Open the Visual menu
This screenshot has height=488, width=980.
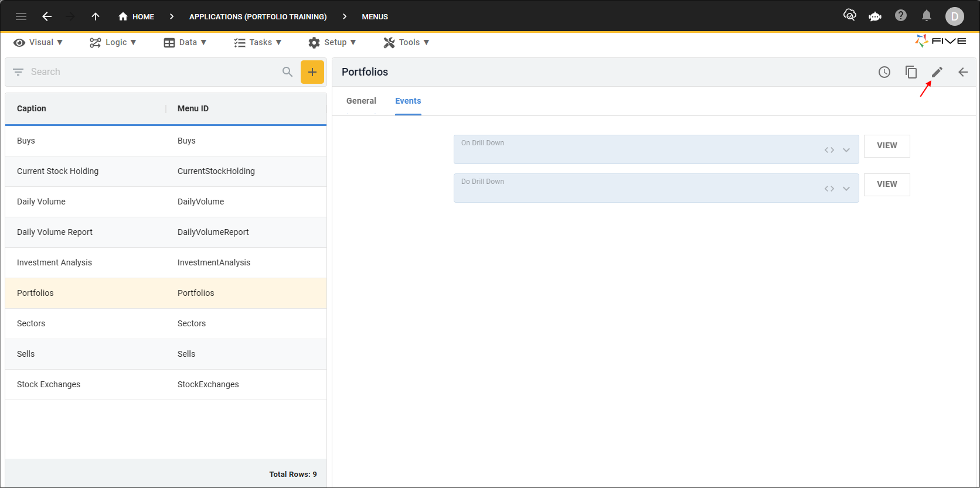(38, 42)
